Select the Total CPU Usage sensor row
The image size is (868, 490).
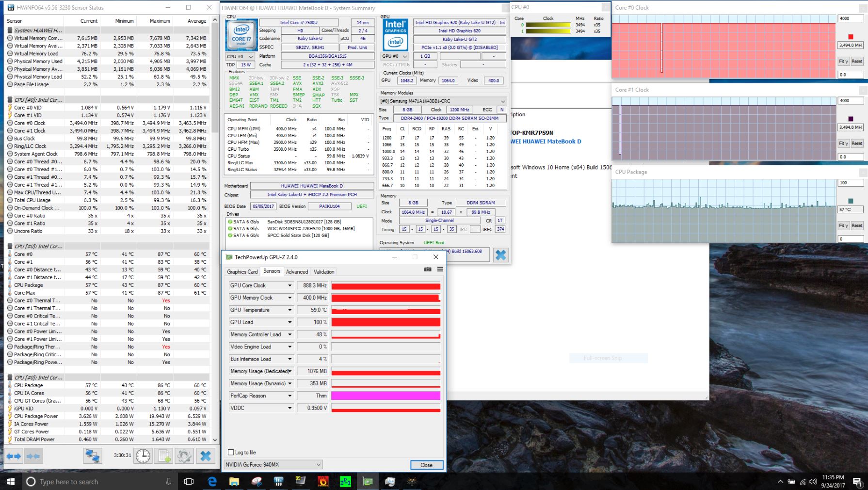point(107,200)
